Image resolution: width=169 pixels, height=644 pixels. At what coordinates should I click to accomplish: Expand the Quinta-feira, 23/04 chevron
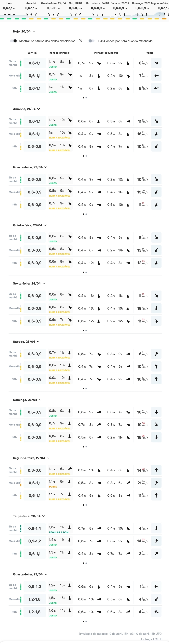[x=45, y=225]
